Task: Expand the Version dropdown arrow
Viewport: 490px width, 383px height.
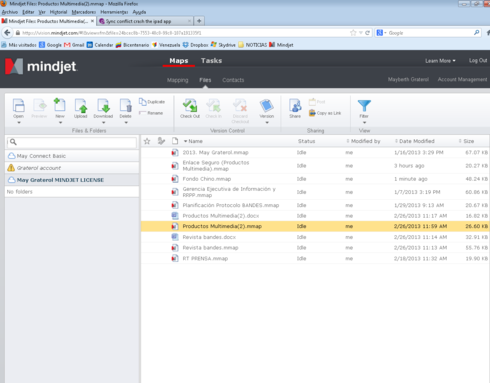Action: (x=267, y=123)
